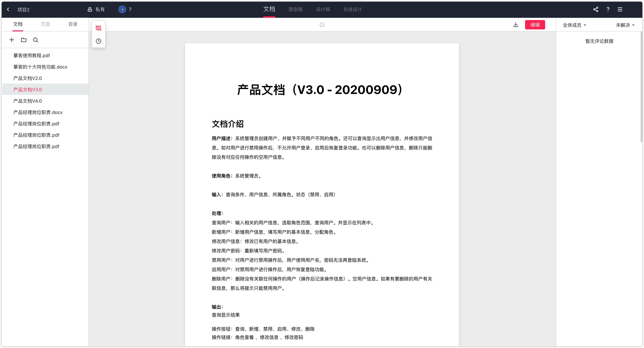Click the search documents magnifier icon

(36, 40)
